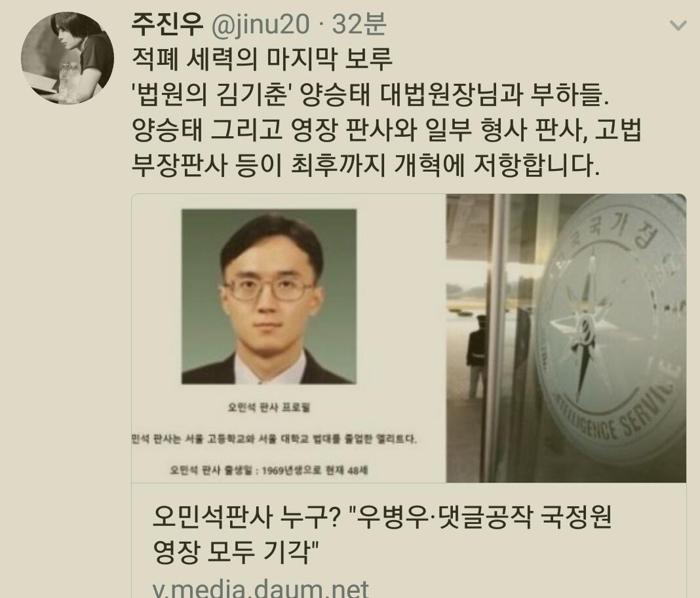Open the 주진우 display name profile

(x=167, y=24)
